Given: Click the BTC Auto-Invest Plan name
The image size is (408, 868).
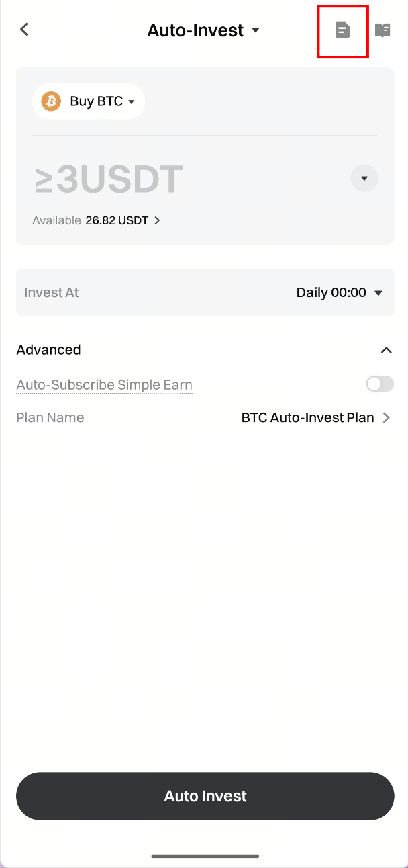Looking at the screenshot, I should pos(307,418).
